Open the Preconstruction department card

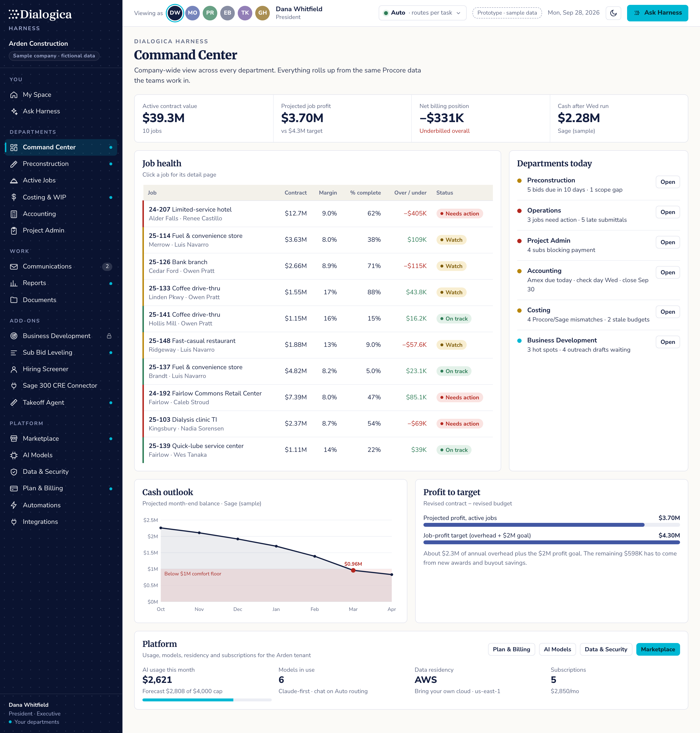[667, 182]
